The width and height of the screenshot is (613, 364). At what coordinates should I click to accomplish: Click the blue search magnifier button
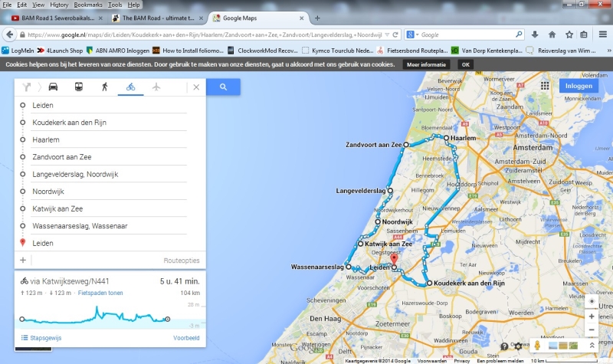(x=223, y=87)
